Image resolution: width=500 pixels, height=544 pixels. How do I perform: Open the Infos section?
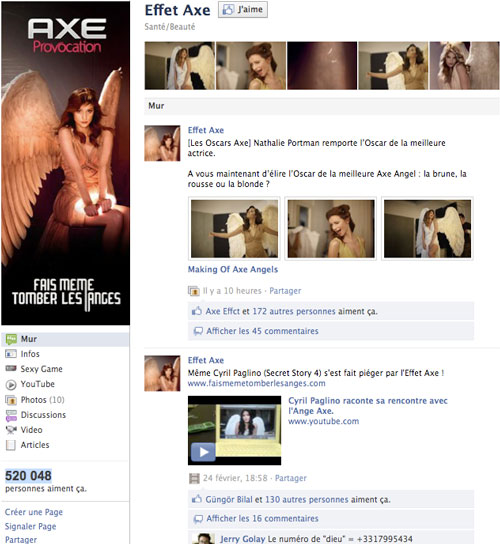point(30,354)
